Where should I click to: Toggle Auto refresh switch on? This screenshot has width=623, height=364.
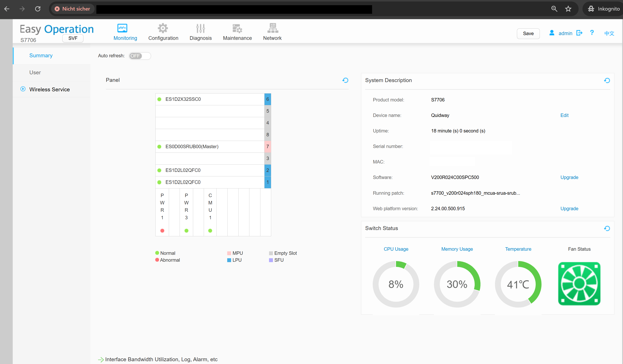(140, 56)
